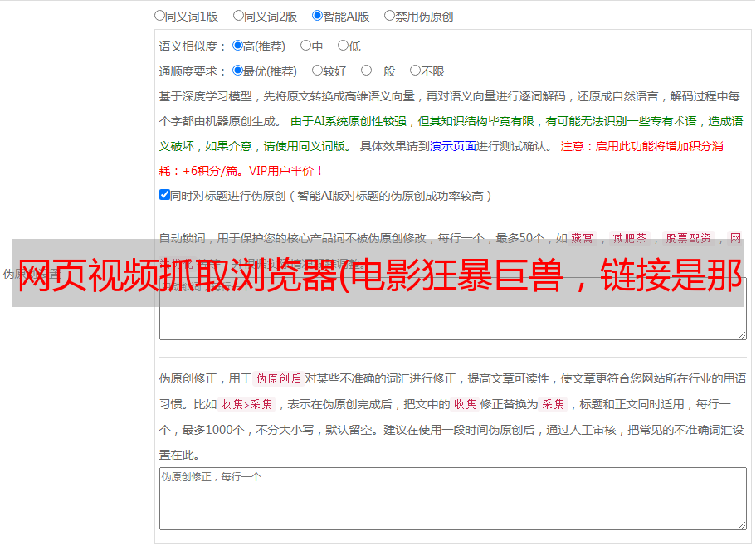Set 语义相似度 to 低

[x=343, y=46]
